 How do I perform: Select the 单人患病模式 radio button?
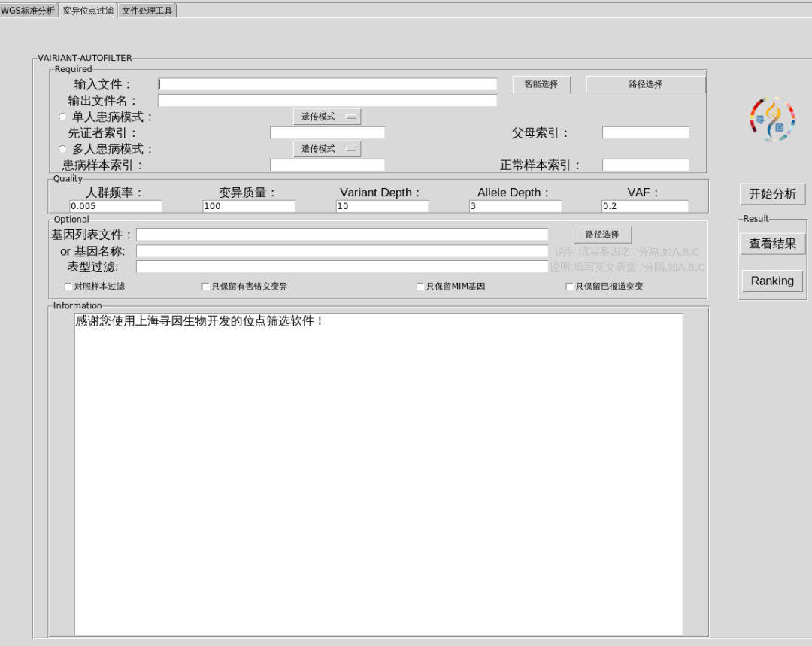coord(62,117)
